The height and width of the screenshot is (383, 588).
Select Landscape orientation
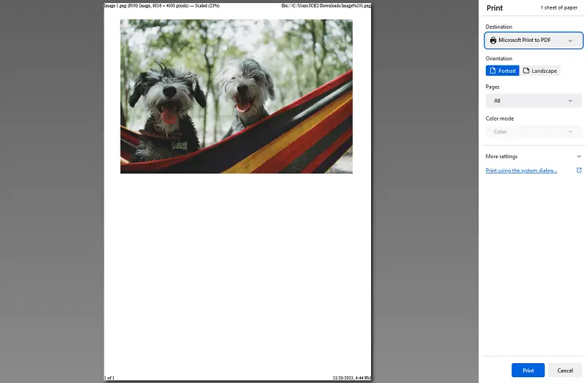(x=539, y=71)
